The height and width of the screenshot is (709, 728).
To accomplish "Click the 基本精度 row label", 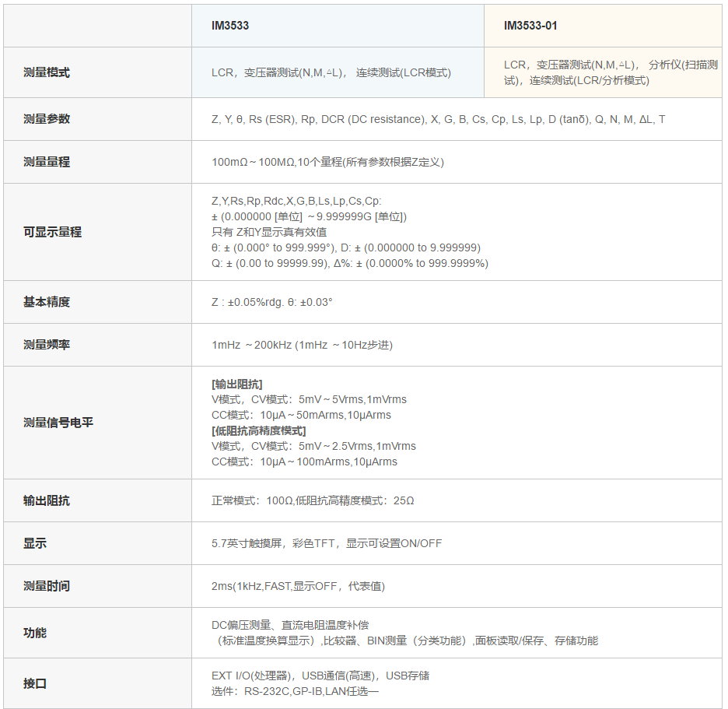I will coord(47,302).
